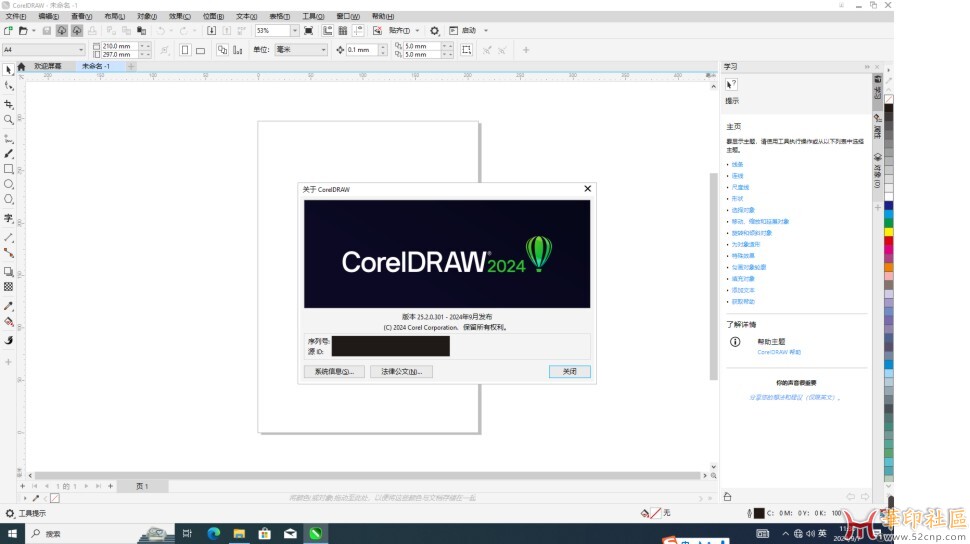
Task: Select the Crop tool
Action: (9, 104)
